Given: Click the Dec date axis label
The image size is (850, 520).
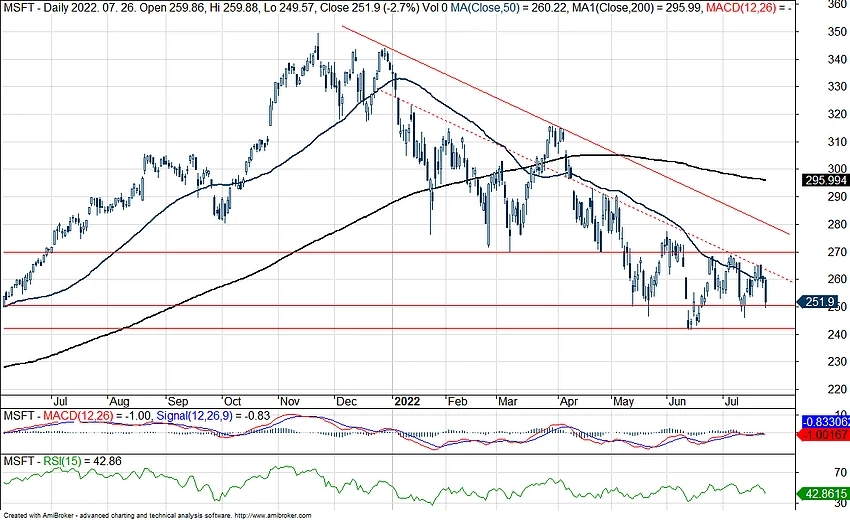Looking at the screenshot, I should [346, 401].
